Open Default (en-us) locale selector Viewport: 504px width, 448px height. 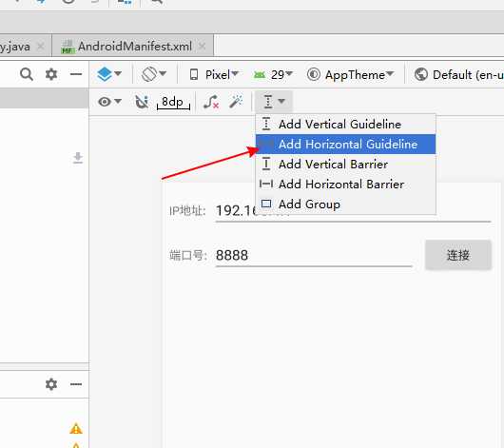point(458,74)
